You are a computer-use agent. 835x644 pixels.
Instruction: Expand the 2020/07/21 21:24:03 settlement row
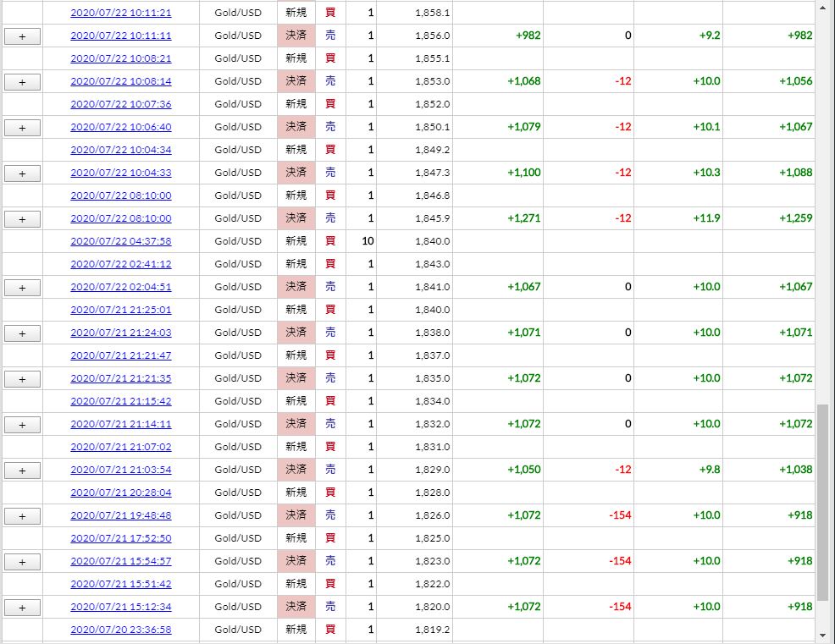click(x=22, y=333)
